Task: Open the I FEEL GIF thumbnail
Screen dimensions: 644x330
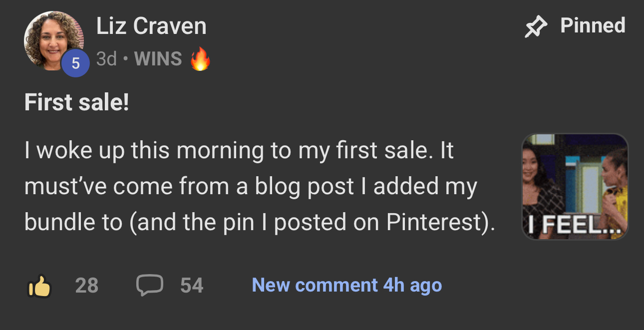Action: coord(575,187)
